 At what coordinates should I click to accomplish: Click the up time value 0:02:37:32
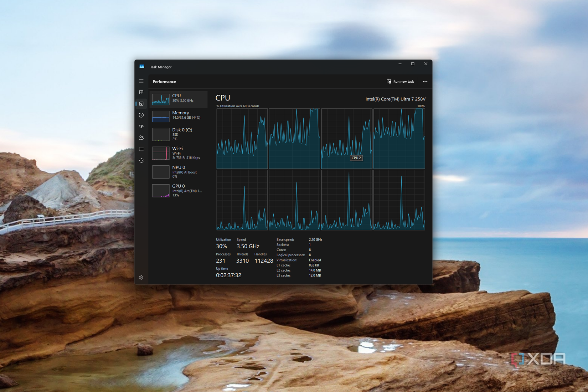click(228, 275)
